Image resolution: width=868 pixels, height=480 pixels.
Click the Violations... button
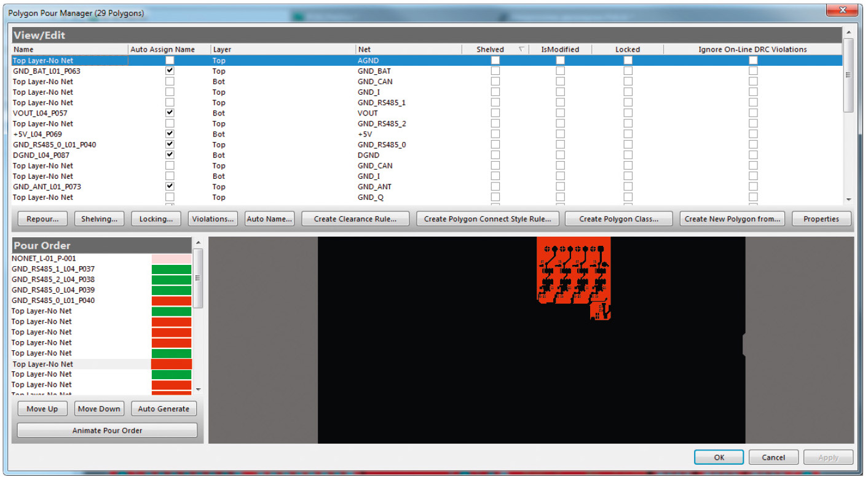click(213, 219)
